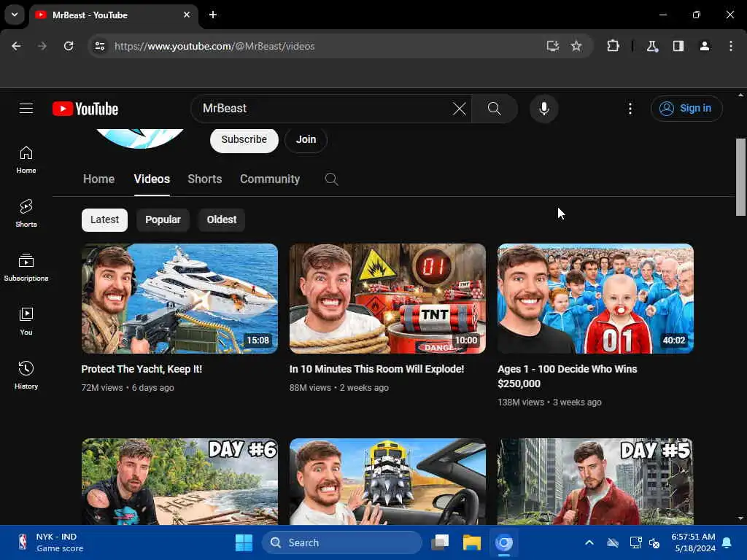Open the You section in sidebar
This screenshot has width=747, height=560.
click(x=26, y=322)
